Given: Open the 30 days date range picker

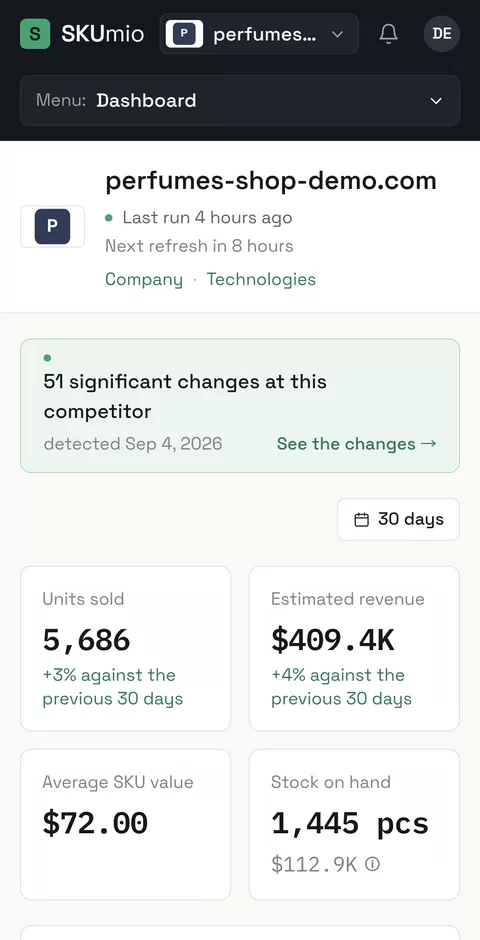Looking at the screenshot, I should click(399, 519).
